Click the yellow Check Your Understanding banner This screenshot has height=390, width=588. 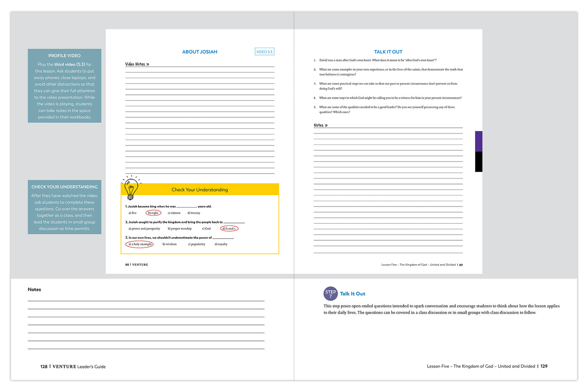point(200,190)
